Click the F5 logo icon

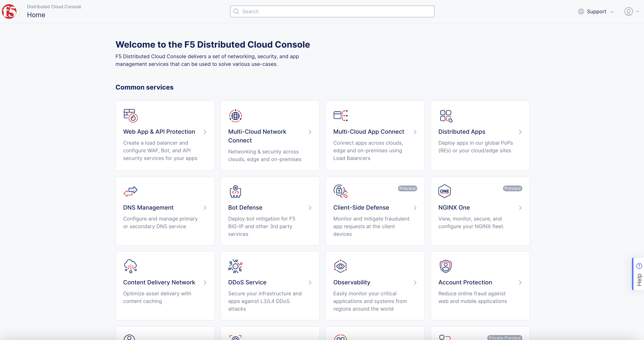tap(9, 11)
